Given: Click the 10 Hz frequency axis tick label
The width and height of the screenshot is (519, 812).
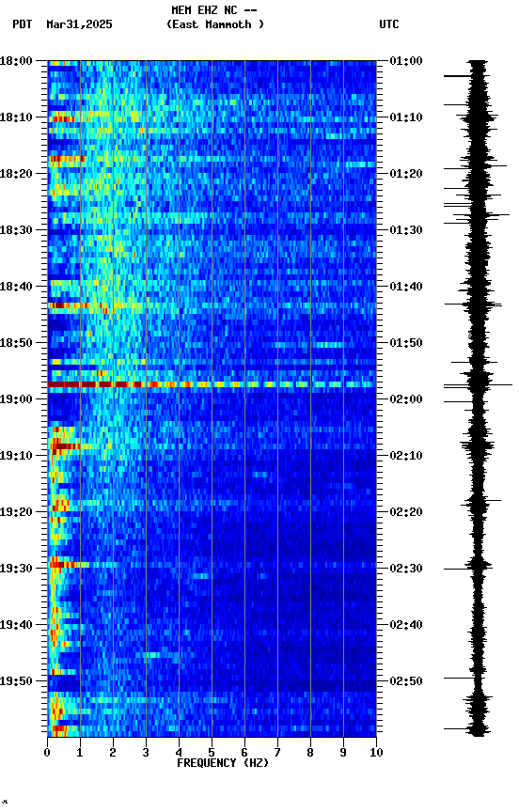Looking at the screenshot, I should (376, 753).
